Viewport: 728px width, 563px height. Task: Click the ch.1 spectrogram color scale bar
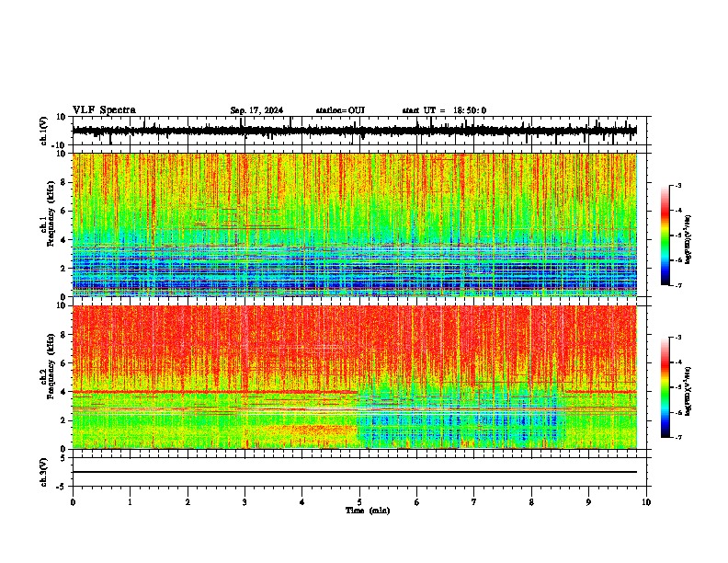665,236
